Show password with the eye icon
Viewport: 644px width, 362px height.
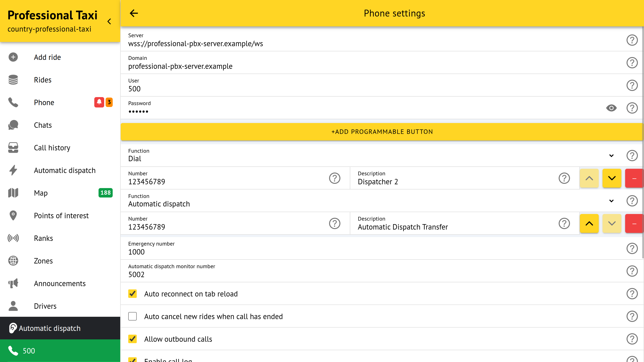[611, 108]
